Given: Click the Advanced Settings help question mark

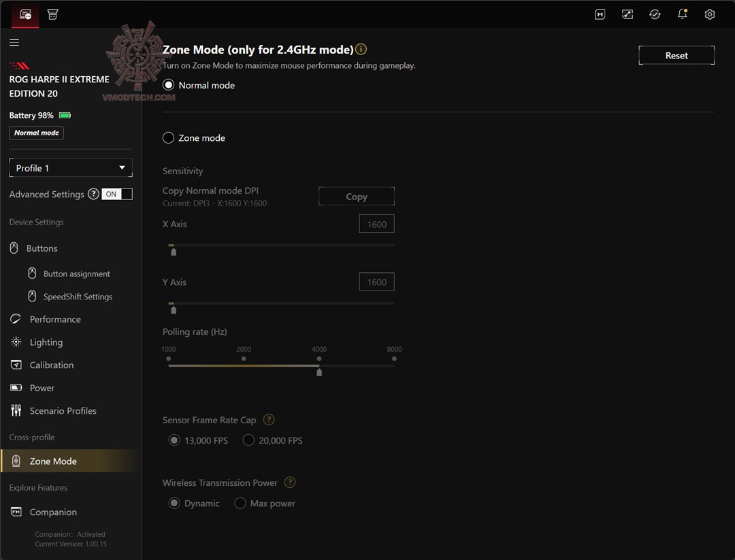Looking at the screenshot, I should [93, 194].
